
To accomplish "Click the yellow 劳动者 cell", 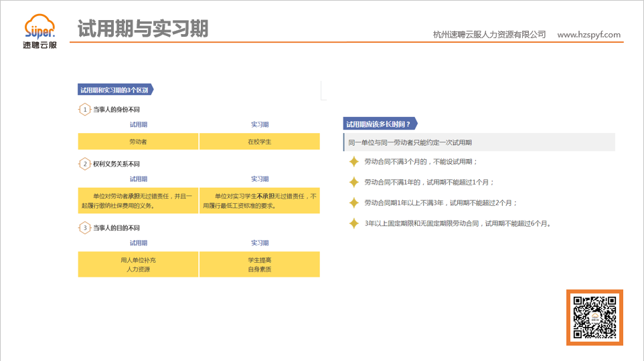I will click(139, 142).
